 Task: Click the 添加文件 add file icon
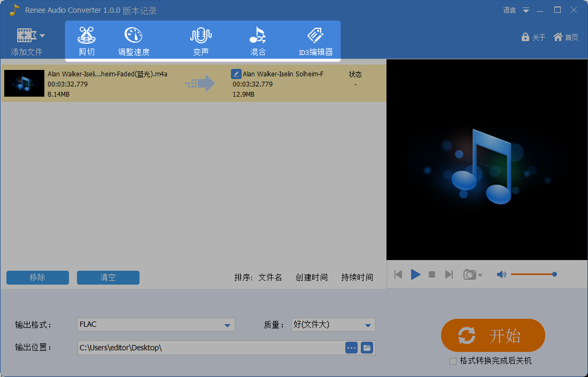(26, 35)
